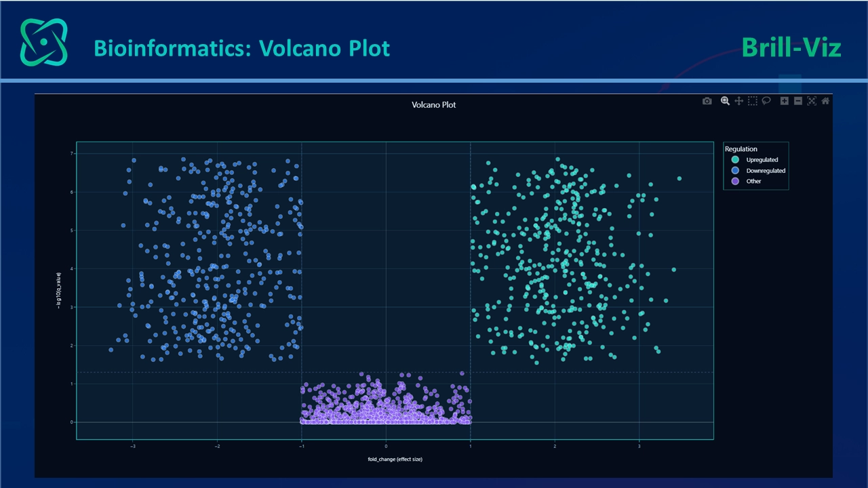Click the Brill-Viz brand text
Screen dimensions: 868x488
791,47
